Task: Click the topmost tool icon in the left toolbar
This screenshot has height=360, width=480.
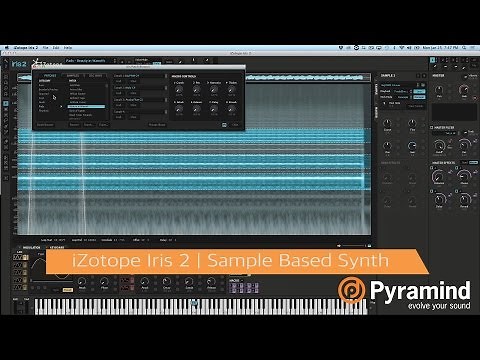Action: tap(6, 61)
